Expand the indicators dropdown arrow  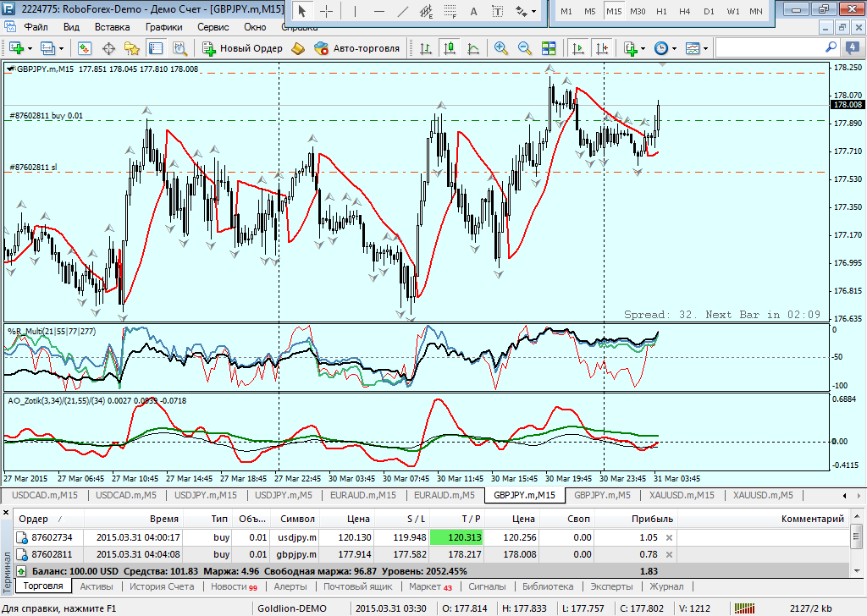643,48
